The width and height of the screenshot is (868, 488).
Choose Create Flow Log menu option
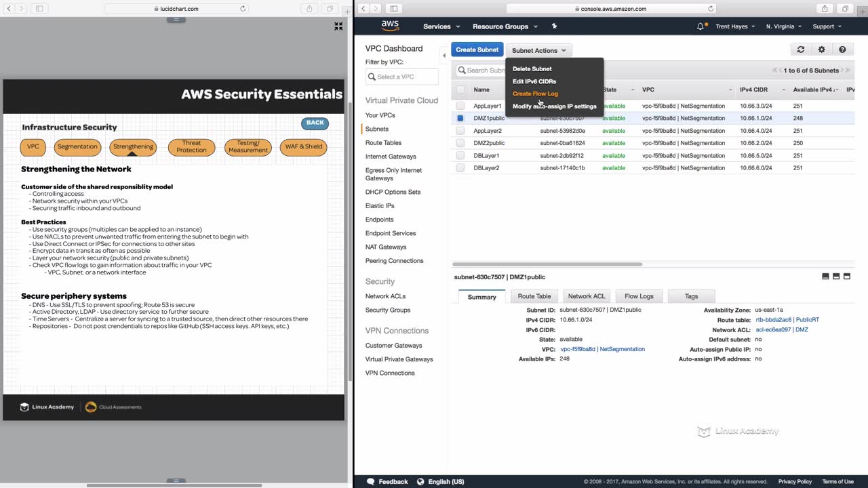coord(535,94)
